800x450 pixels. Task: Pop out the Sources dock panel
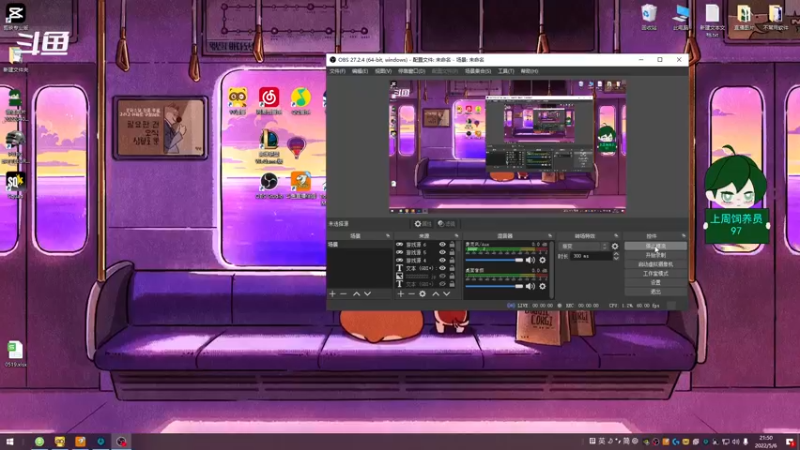pos(457,236)
